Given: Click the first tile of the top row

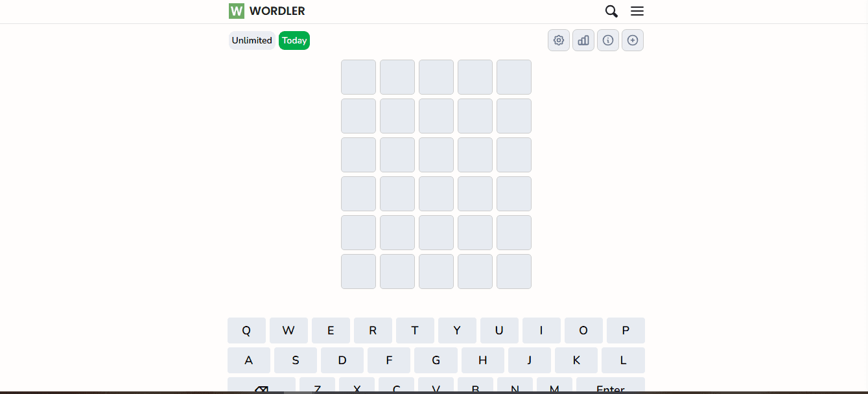Looking at the screenshot, I should (358, 77).
